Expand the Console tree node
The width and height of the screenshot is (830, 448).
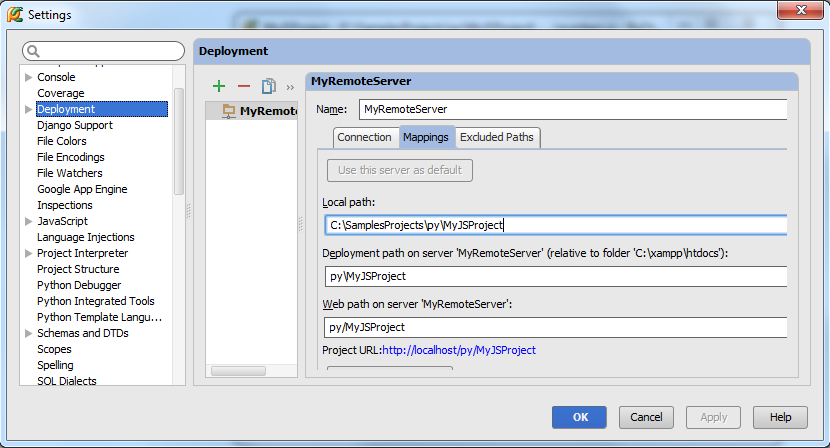pyautogui.click(x=29, y=77)
